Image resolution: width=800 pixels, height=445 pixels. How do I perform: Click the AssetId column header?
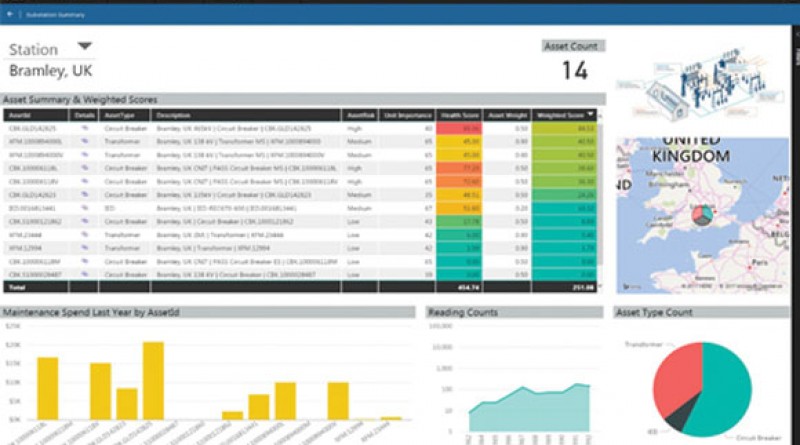pyautogui.click(x=22, y=115)
